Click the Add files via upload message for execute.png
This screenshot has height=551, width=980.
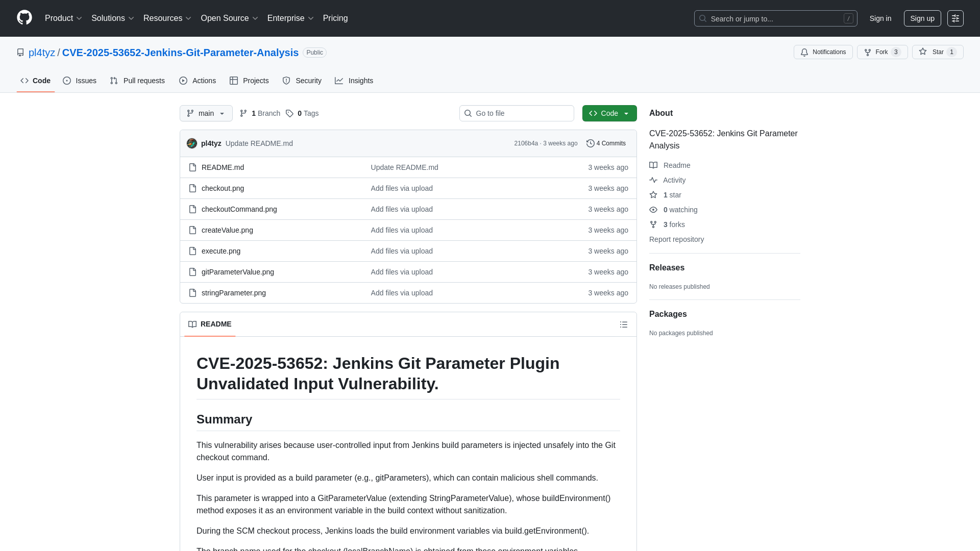point(402,251)
